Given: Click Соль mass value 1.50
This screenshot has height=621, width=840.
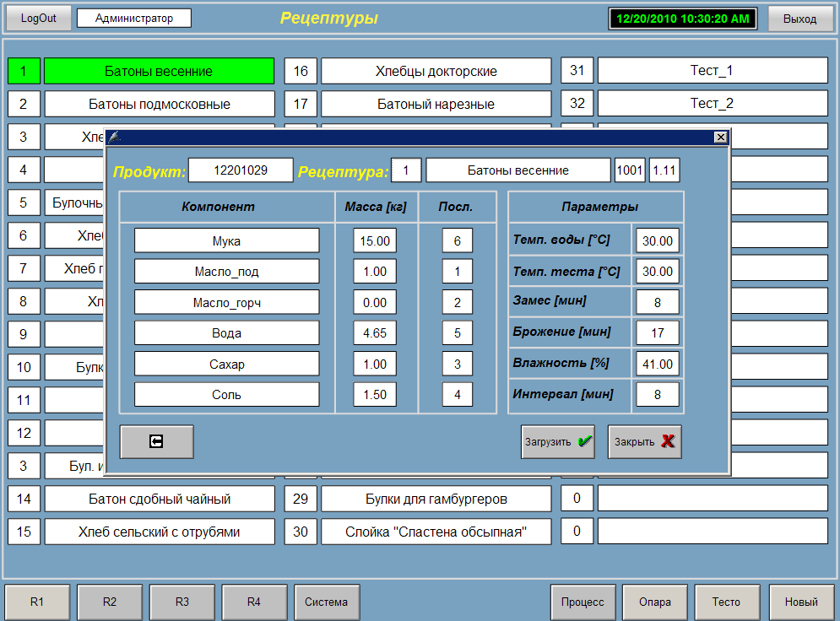Looking at the screenshot, I should (375, 395).
